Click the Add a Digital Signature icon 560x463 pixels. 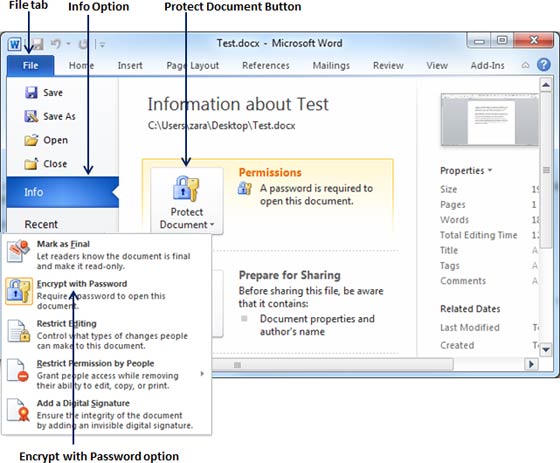click(18, 410)
